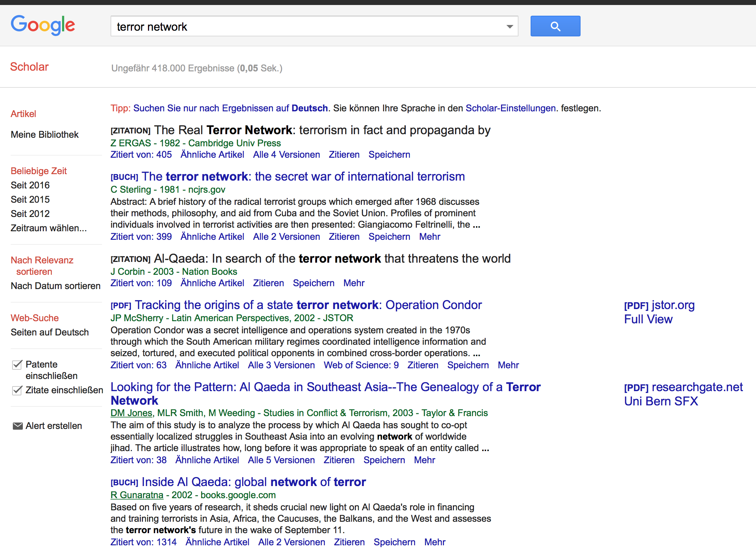
Task: Toggle the 'Patente einschließen' checkbox
Action: click(17, 364)
